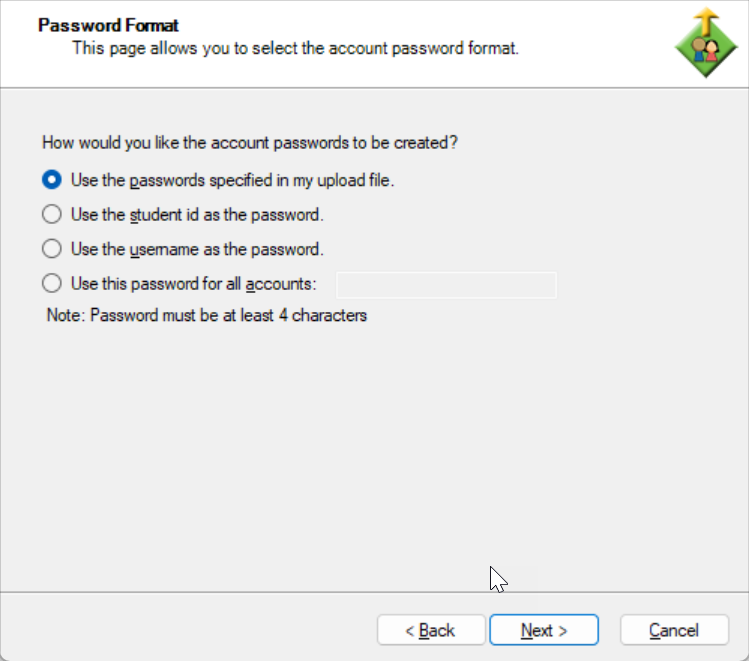Click the 'passwords specified in my upload file' label
The image size is (749, 661).
(233, 181)
